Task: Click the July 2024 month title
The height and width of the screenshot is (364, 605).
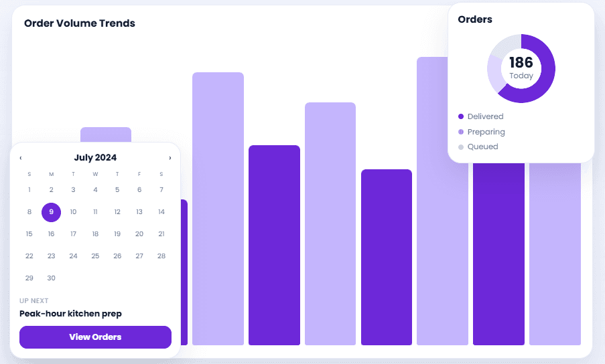Action: 95,157
